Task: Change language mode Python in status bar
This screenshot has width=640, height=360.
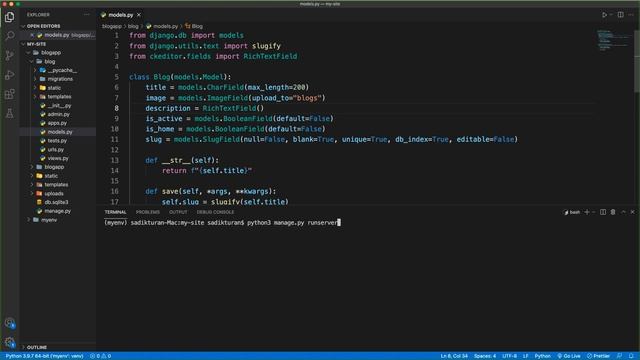Action: coord(542,356)
